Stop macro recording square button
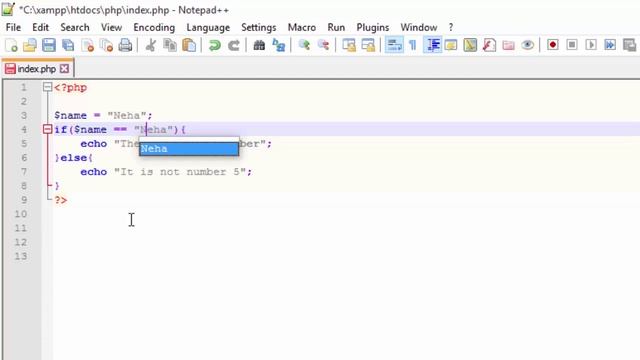Viewport: 640px width, 360px height. 572,45
